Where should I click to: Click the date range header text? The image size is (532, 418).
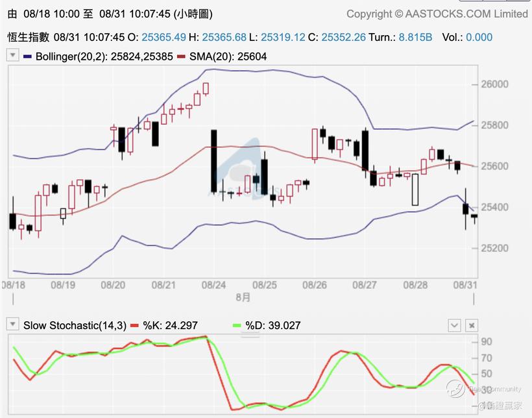click(110, 14)
